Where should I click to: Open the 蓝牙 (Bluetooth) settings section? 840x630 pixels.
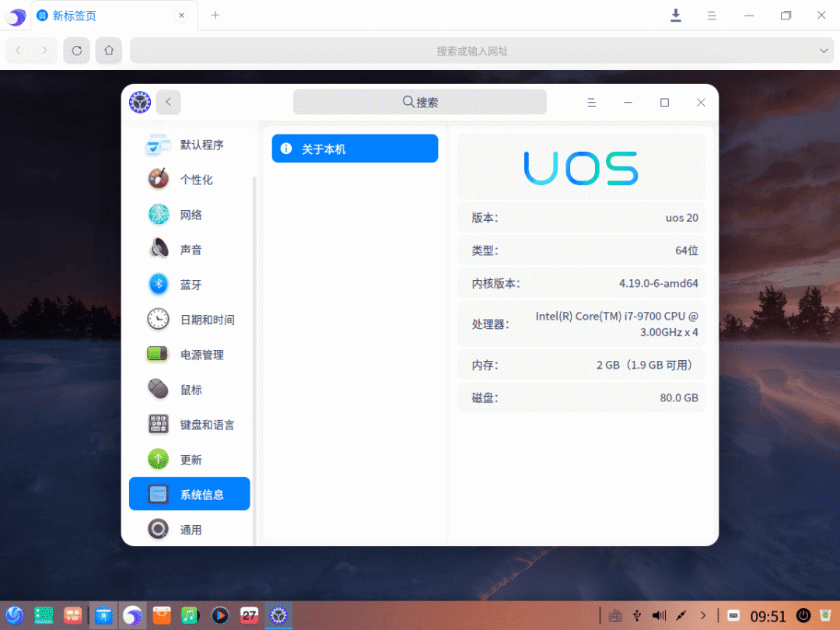coord(191,284)
